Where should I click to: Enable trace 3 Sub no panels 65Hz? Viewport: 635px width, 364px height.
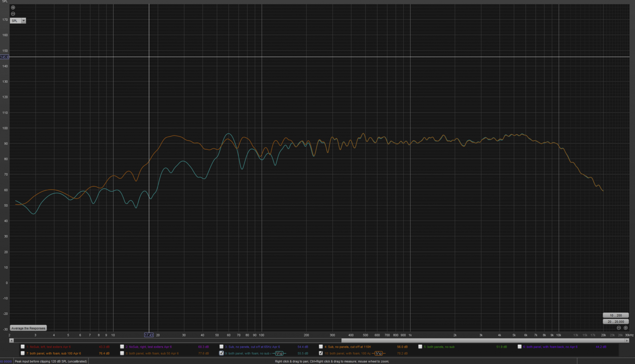click(221, 347)
